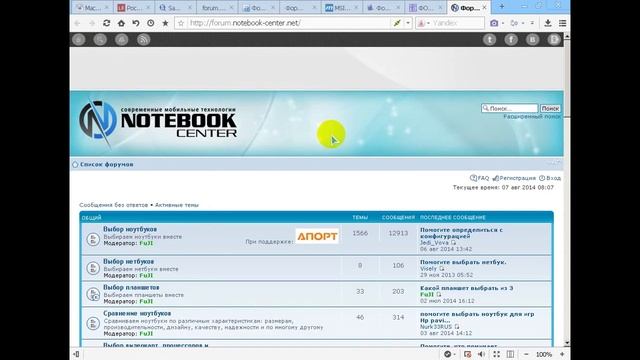Click the orange 'АПОРТ' sponsor banner
640x360 pixels.
pyautogui.click(x=317, y=236)
